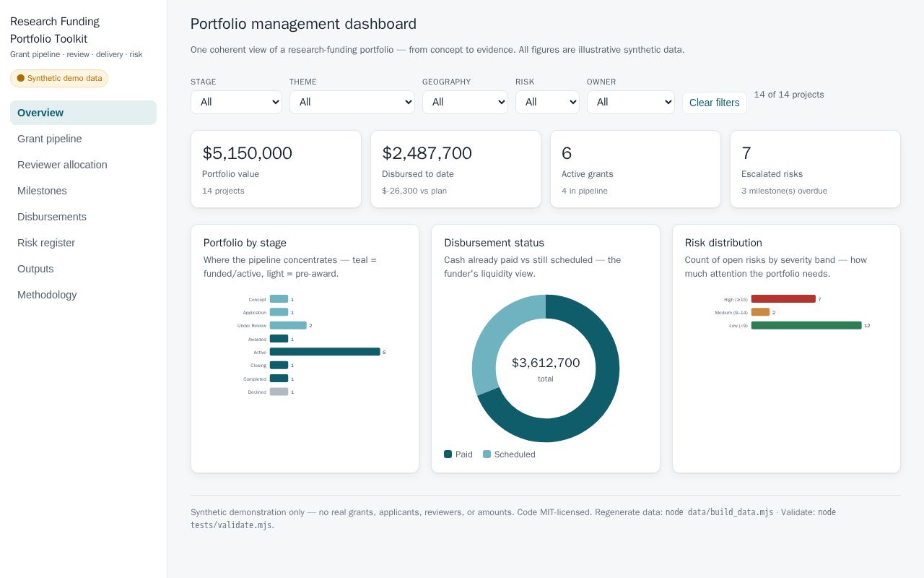Image resolution: width=924 pixels, height=578 pixels.
Task: Click the Disbursement status heading
Action: click(494, 243)
